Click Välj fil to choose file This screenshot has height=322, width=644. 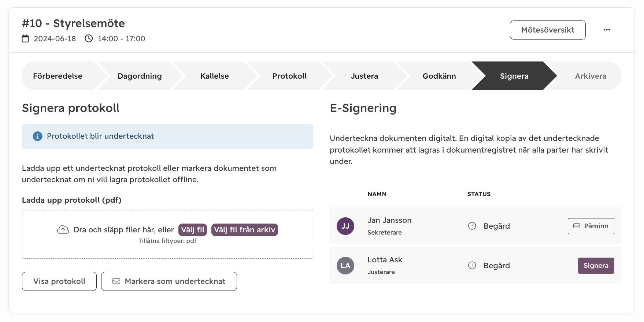(x=193, y=230)
